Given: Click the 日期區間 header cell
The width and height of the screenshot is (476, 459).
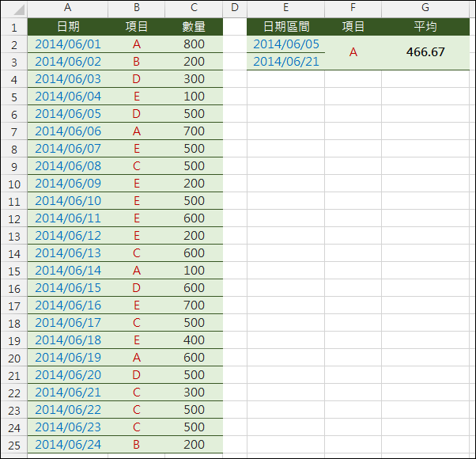Looking at the screenshot, I should (286, 27).
